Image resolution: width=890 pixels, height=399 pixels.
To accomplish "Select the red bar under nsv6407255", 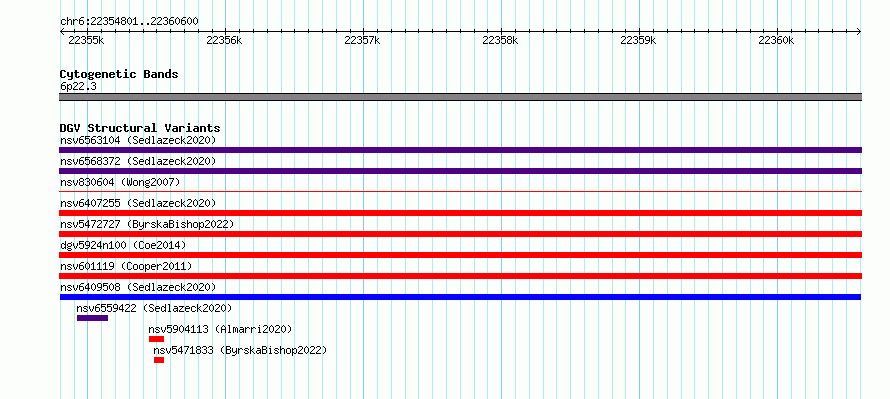I will pyautogui.click(x=460, y=213).
